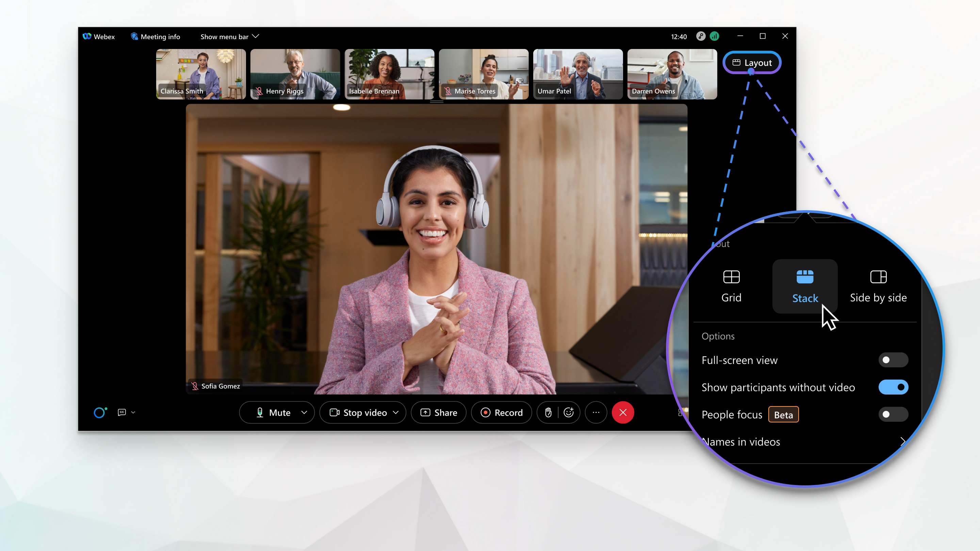
Task: Select the Grid layout view
Action: click(731, 285)
